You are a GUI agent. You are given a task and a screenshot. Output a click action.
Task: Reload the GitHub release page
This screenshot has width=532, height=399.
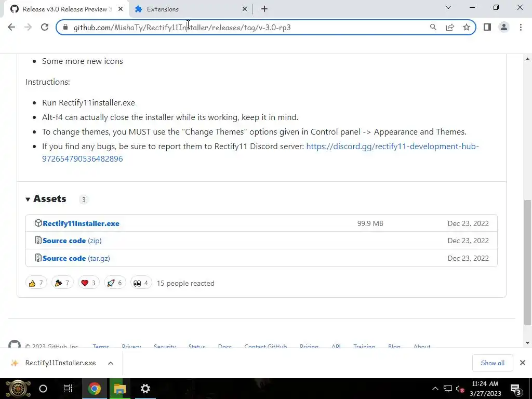coord(45,27)
